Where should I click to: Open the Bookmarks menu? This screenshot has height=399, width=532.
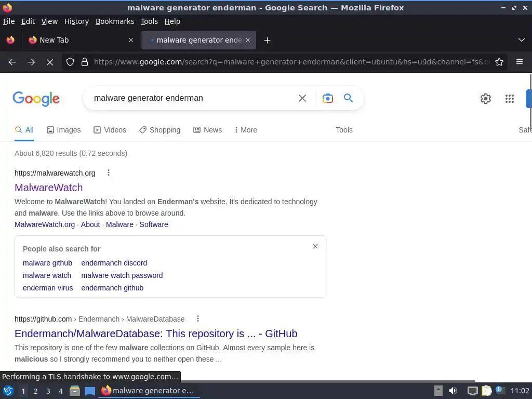[115, 21]
